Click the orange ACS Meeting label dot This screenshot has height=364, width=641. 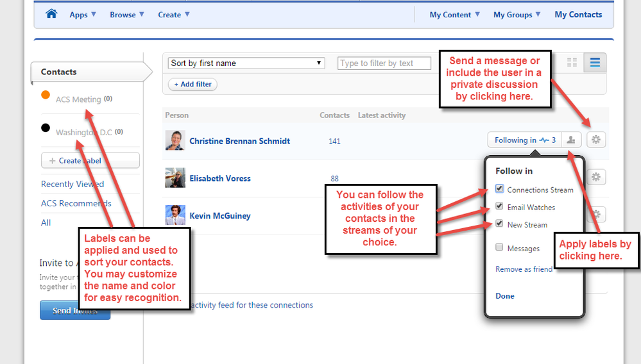point(46,95)
